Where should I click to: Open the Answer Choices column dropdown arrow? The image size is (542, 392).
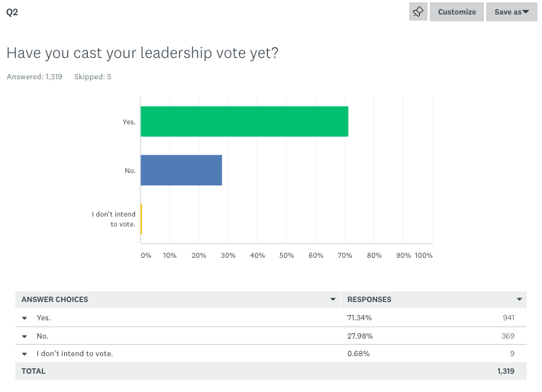click(x=333, y=300)
